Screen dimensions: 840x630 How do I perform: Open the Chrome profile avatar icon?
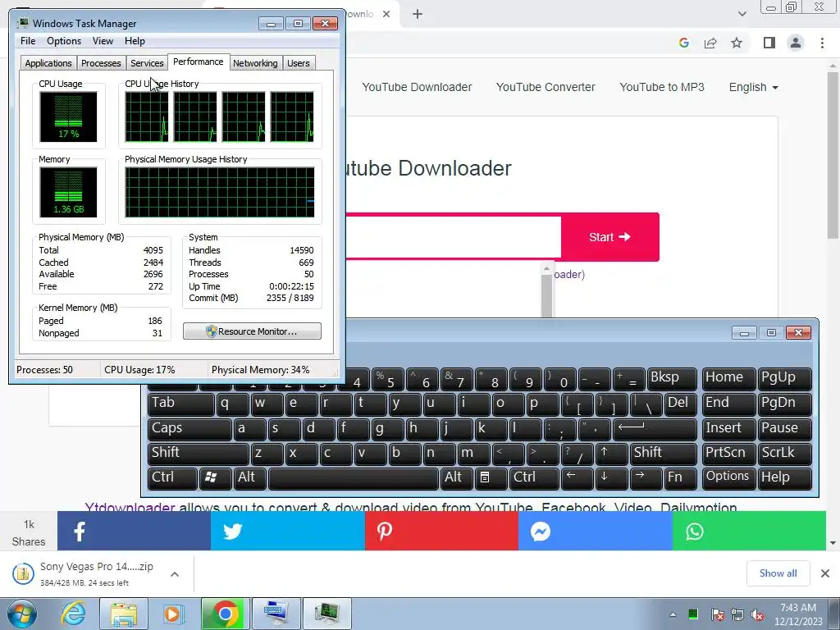coord(796,43)
